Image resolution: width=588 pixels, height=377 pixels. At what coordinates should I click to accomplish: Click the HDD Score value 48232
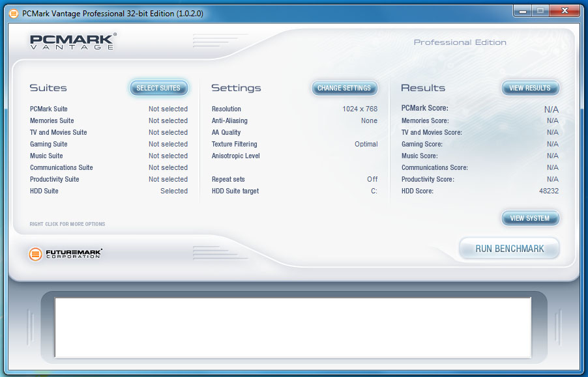pos(549,191)
